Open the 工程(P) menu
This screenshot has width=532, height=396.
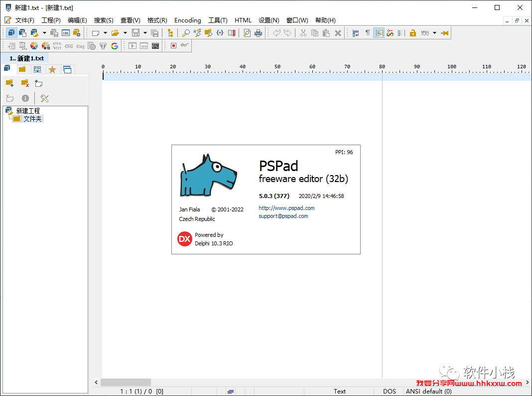[x=51, y=20]
